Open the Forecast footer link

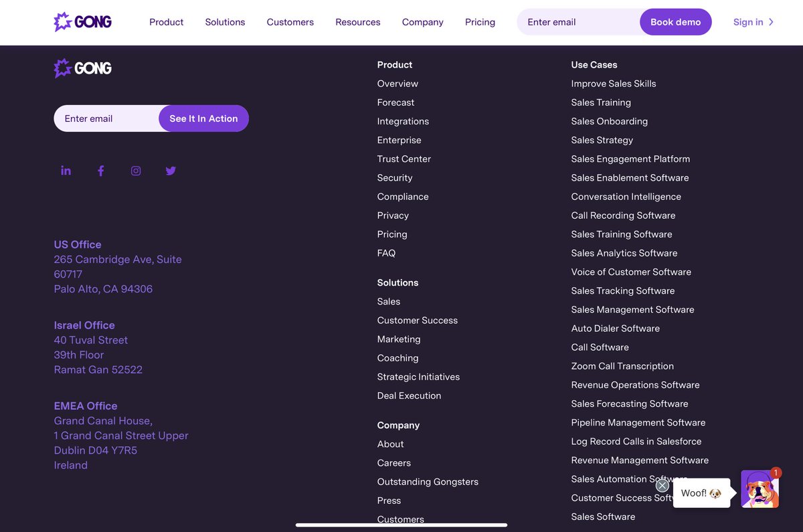(x=395, y=102)
